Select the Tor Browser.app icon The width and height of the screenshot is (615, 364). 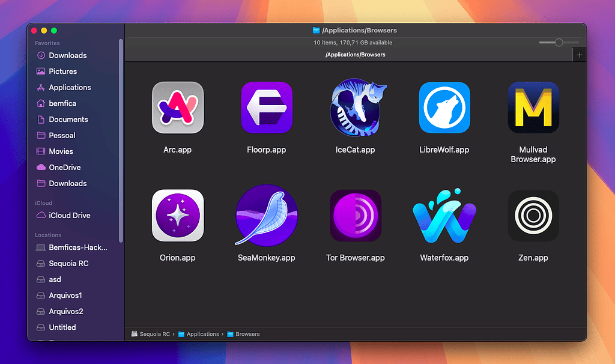(355, 216)
